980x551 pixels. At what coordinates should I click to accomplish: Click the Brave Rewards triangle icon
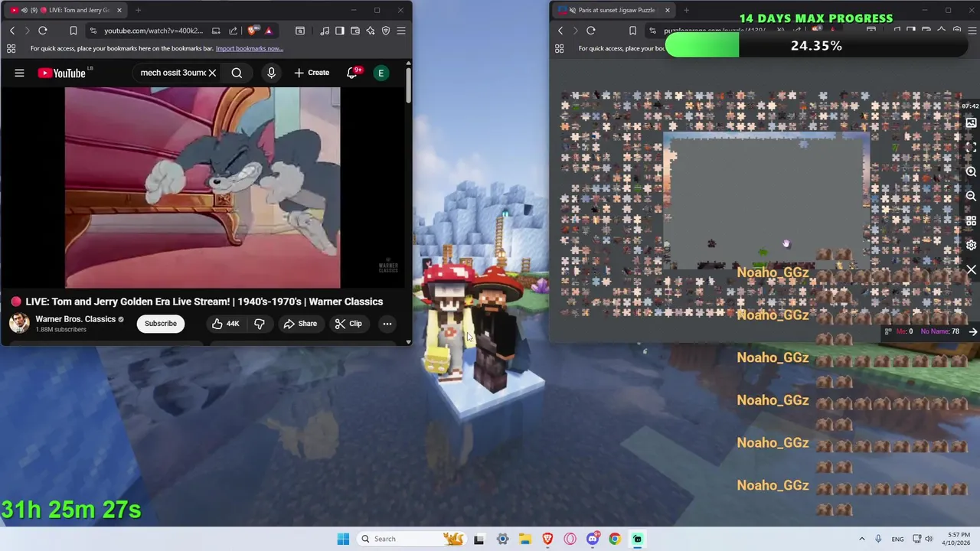click(268, 31)
